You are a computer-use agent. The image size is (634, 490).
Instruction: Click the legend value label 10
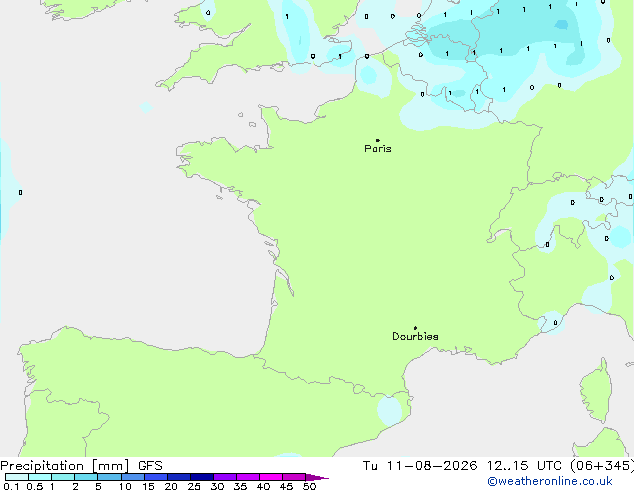click(125, 486)
